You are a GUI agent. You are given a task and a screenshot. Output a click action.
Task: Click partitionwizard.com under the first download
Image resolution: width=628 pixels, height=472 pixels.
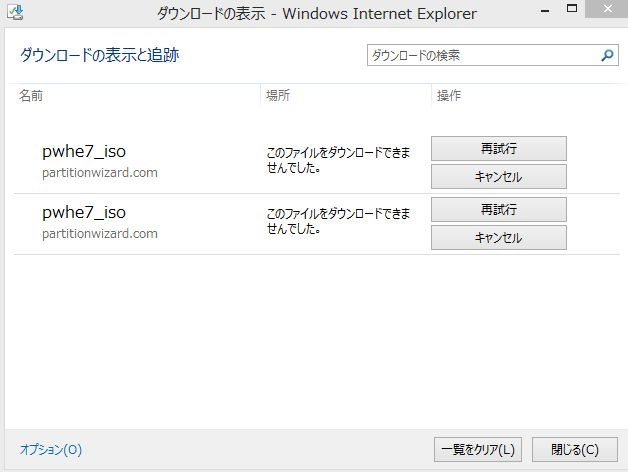pyautogui.click(x=100, y=173)
